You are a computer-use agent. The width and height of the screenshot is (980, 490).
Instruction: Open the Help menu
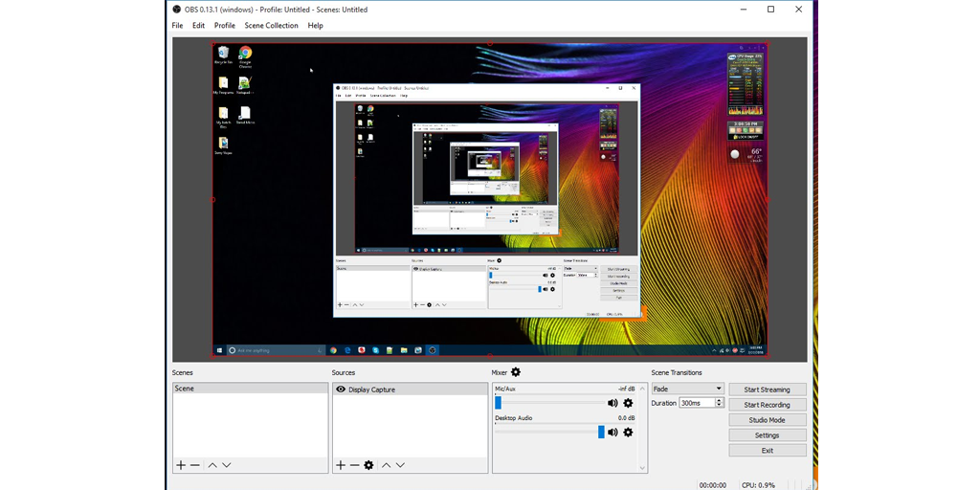click(316, 26)
